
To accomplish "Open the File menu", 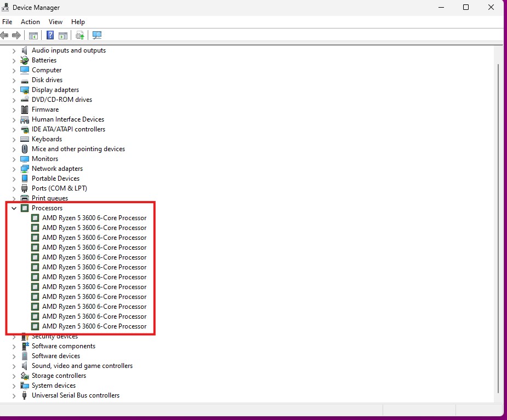I will pos(7,22).
